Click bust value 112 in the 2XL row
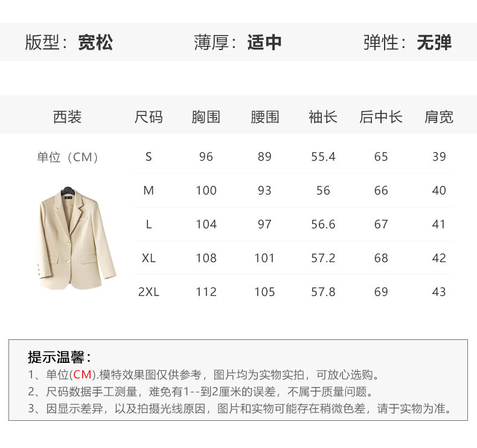Screen dimensions: 477x448 pyautogui.click(x=206, y=292)
